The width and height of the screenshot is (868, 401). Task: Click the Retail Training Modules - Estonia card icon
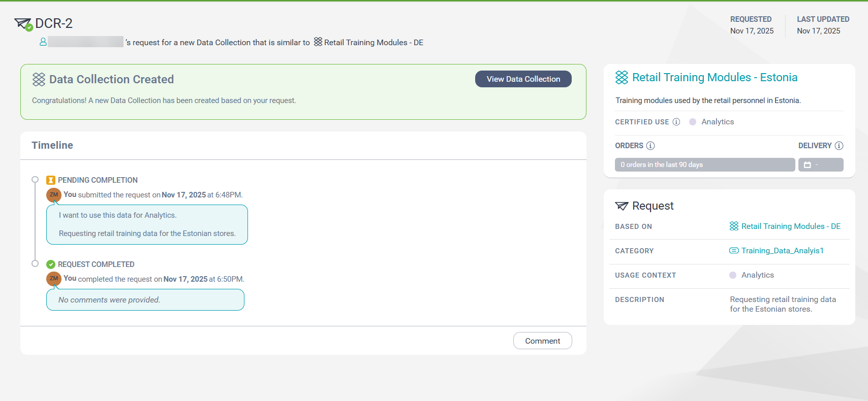click(622, 77)
